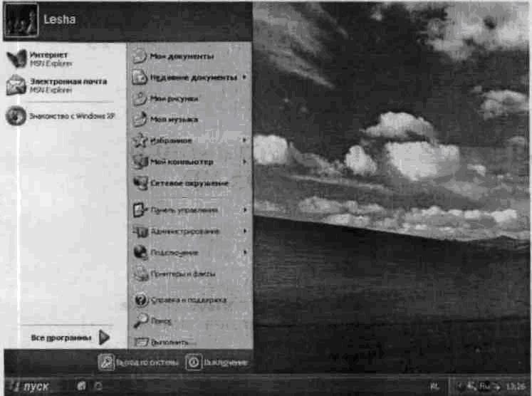Click the Поиск magnifier icon
This screenshot has height=396, width=532.
(x=141, y=321)
